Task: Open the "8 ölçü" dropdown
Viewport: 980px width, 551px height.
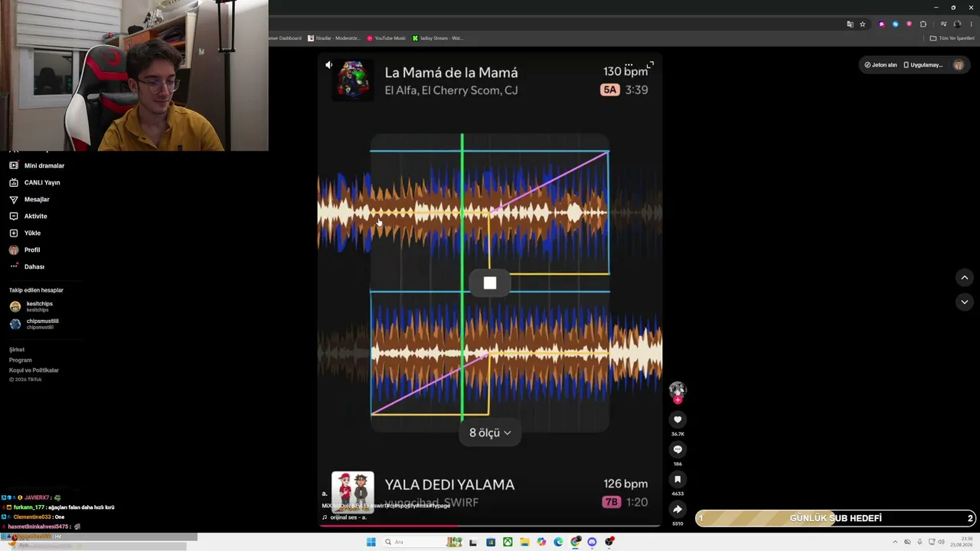Action: [x=490, y=432]
